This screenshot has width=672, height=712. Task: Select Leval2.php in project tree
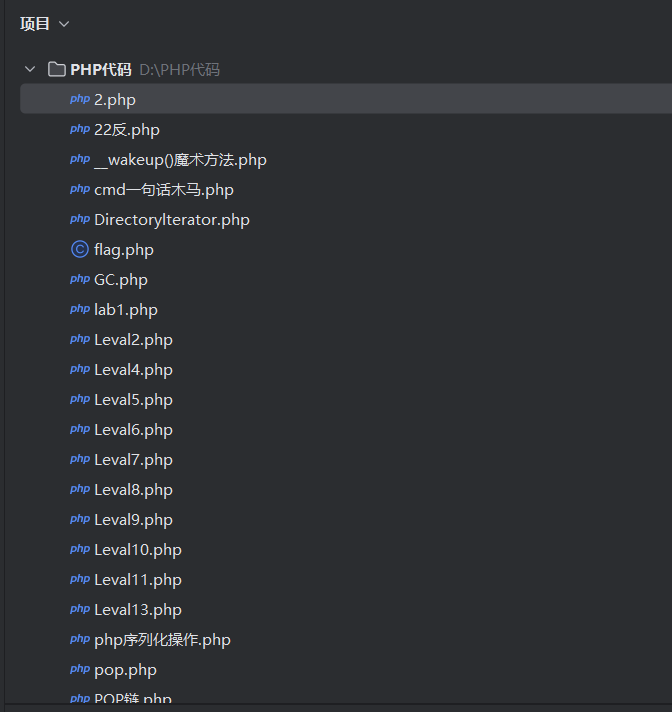point(133,340)
